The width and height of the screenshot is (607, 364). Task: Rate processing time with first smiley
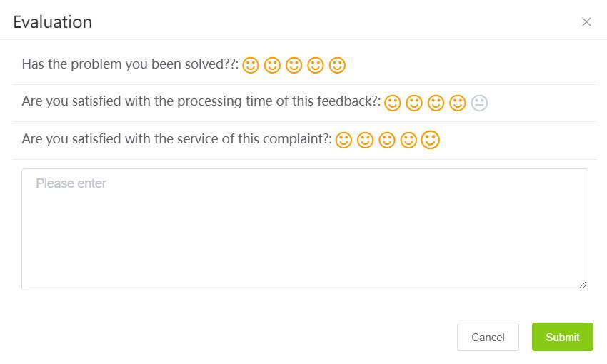click(393, 103)
